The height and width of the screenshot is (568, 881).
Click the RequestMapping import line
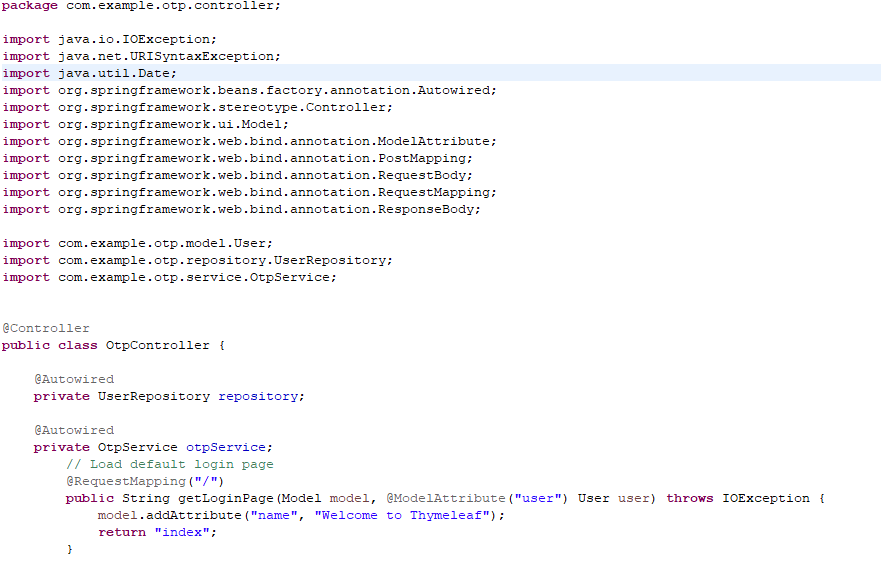249,192
